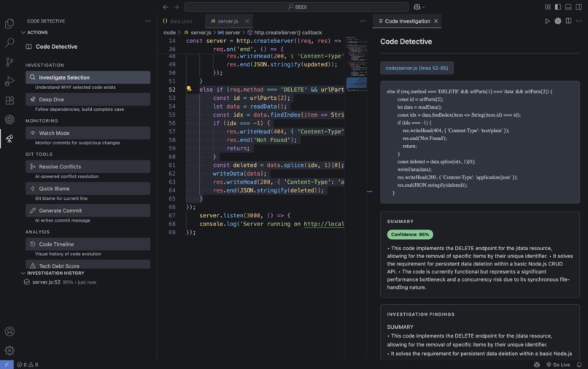Click the title bar command search field

tap(296, 7)
